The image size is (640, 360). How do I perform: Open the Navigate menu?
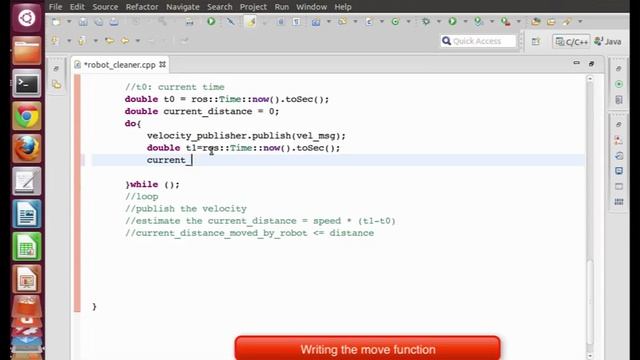tap(183, 7)
